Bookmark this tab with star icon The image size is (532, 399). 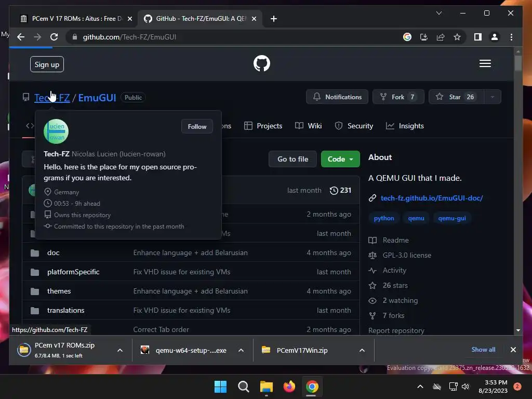[x=457, y=37]
